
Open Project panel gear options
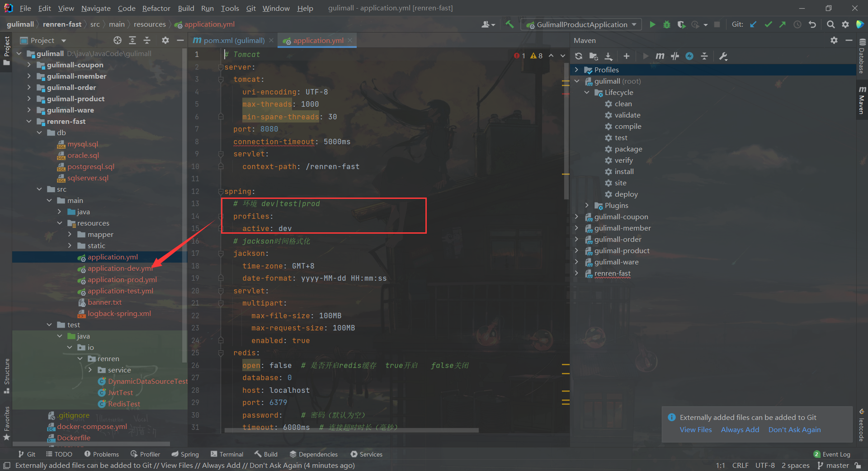pos(165,40)
